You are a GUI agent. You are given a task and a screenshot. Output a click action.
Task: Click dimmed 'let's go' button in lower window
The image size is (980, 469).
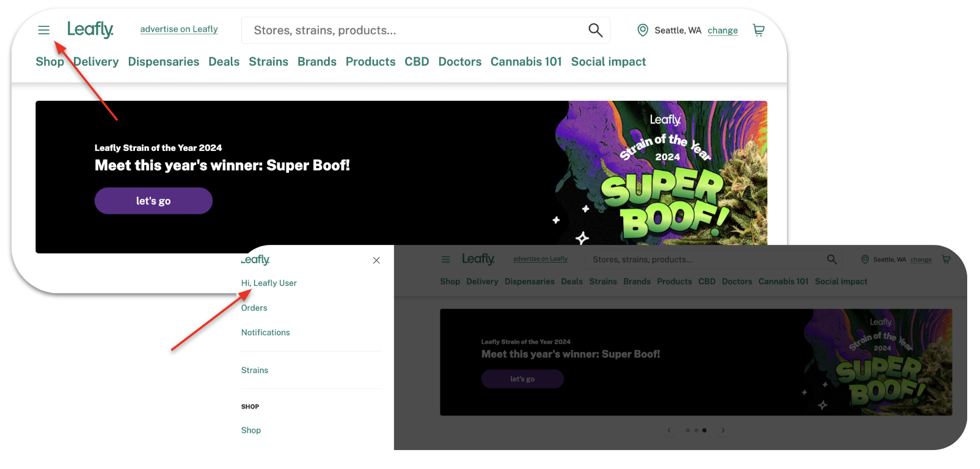(522, 379)
